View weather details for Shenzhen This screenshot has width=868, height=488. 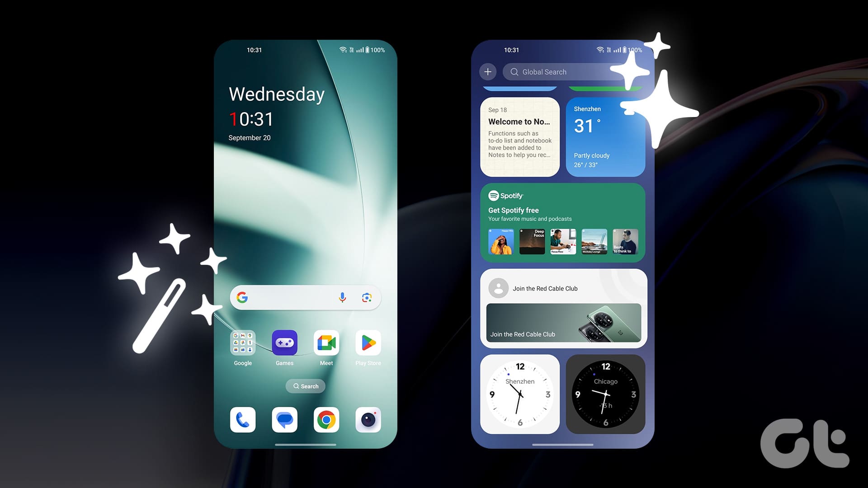(604, 137)
